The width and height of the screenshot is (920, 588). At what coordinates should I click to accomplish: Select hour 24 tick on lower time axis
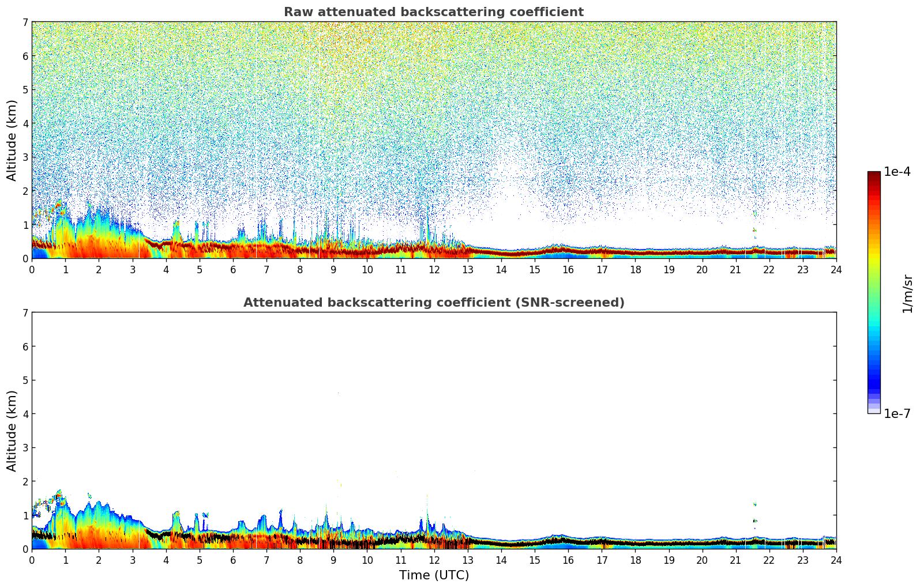[836, 560]
